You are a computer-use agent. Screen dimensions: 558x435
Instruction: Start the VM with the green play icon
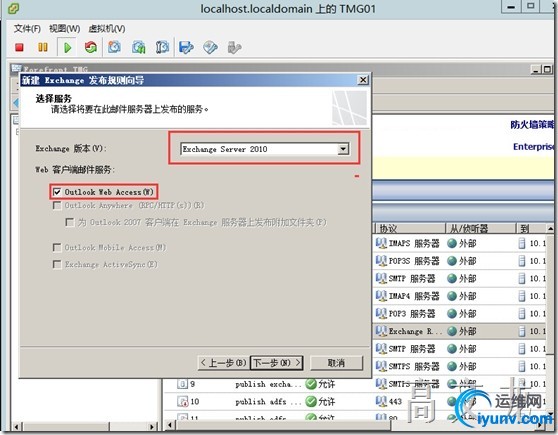coord(67,47)
